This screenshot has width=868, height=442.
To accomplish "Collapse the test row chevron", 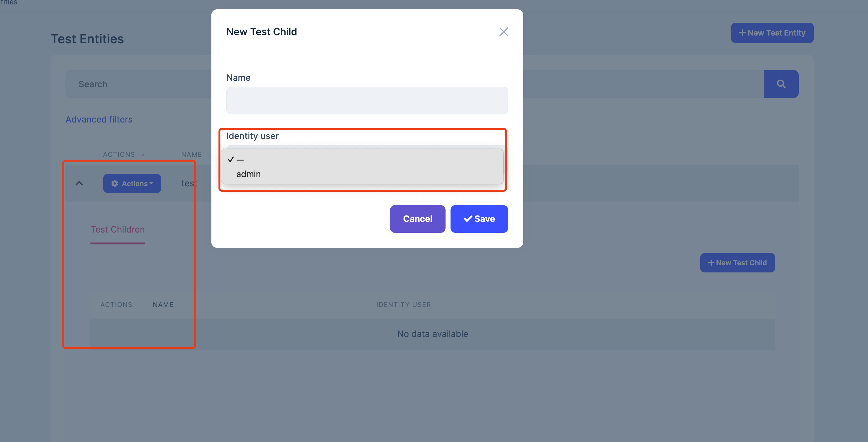I will point(79,183).
